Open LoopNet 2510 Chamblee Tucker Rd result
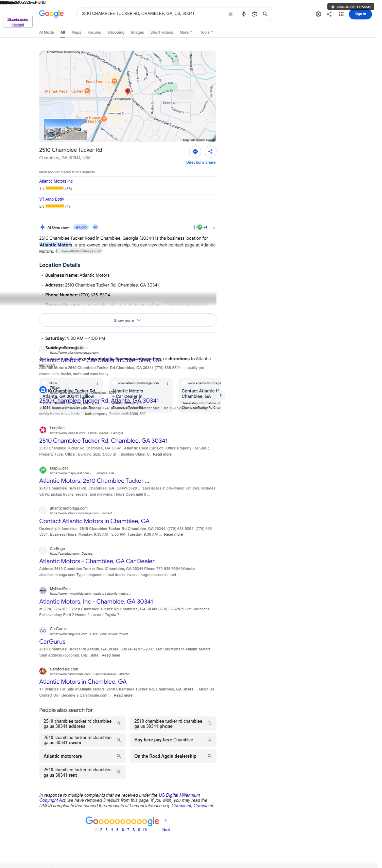 click(x=103, y=441)
